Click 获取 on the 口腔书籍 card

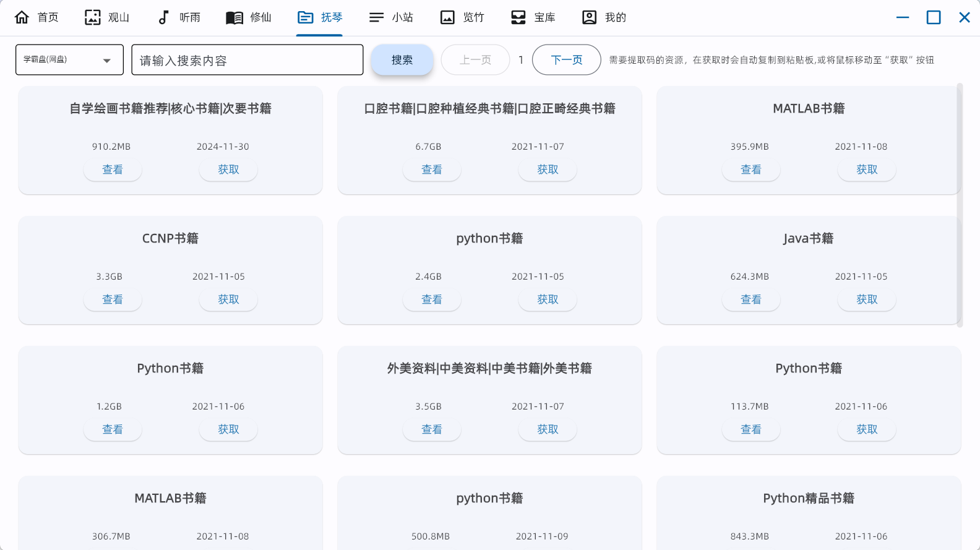[x=548, y=170]
